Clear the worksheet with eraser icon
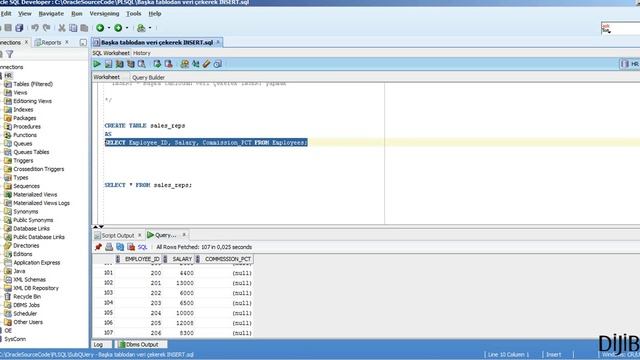This screenshot has height=360, width=640. pyautogui.click(x=207, y=64)
